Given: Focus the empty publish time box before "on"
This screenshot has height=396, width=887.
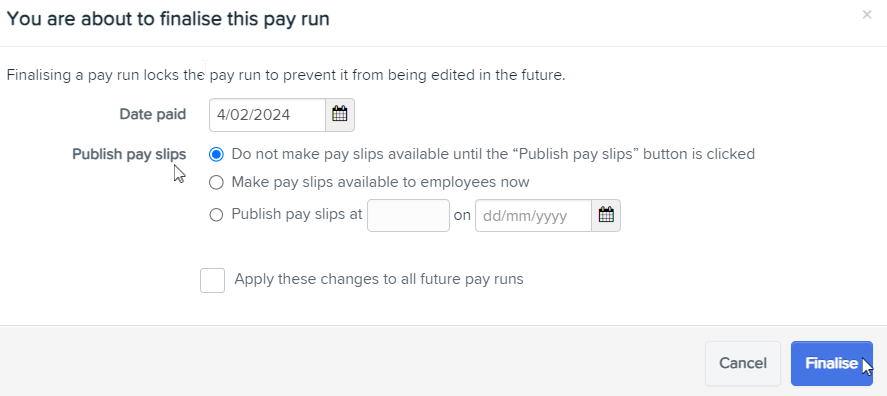Looking at the screenshot, I should pos(408,216).
